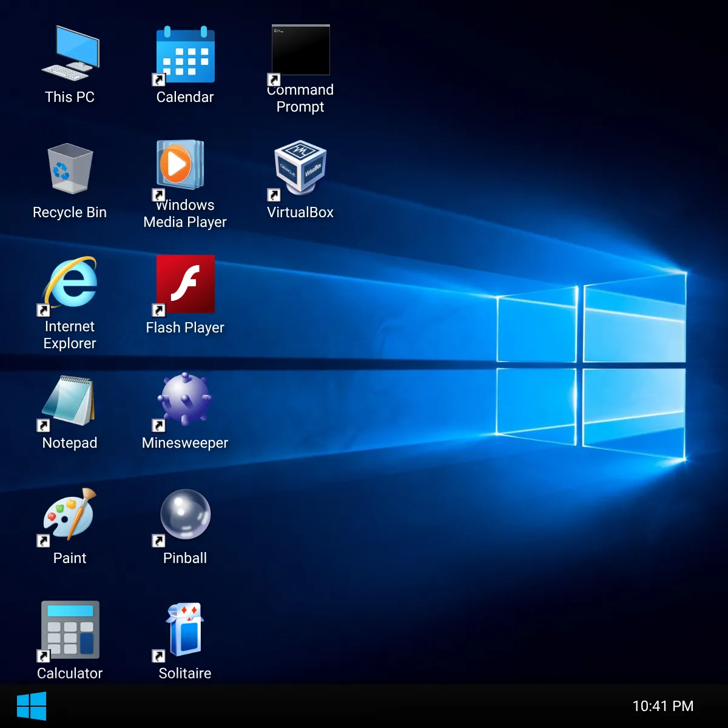Select the Pinball silver ball icon

(x=185, y=514)
